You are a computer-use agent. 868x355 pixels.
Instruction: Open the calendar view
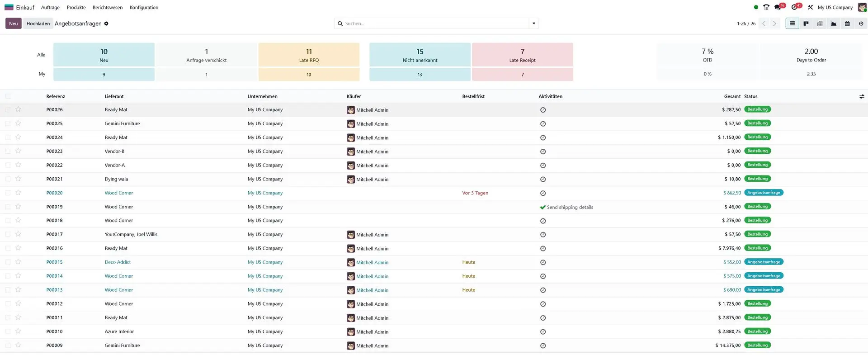847,24
